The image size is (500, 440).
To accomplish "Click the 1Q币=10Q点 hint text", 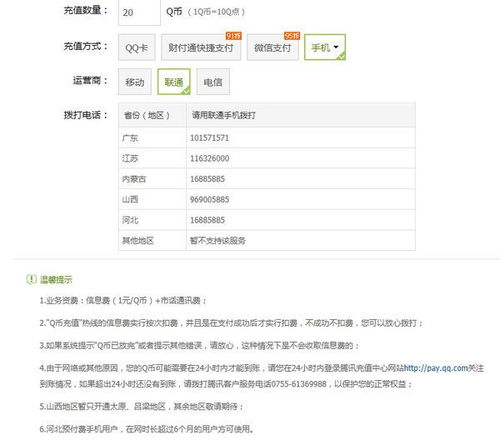I will click(216, 12).
